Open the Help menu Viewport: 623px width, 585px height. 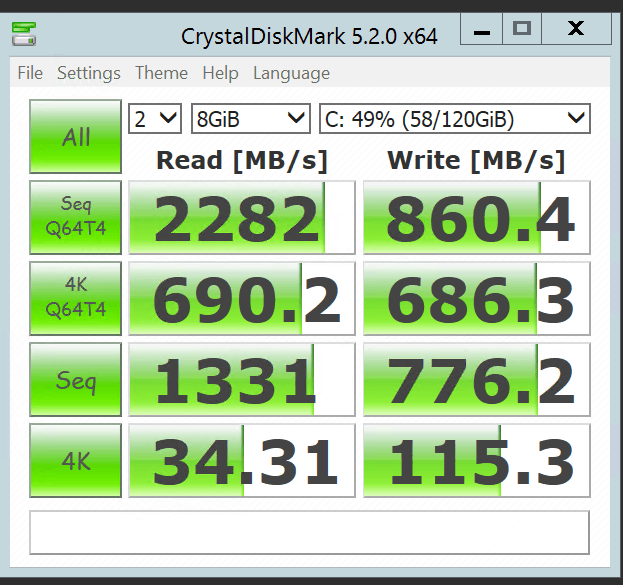pyautogui.click(x=220, y=73)
